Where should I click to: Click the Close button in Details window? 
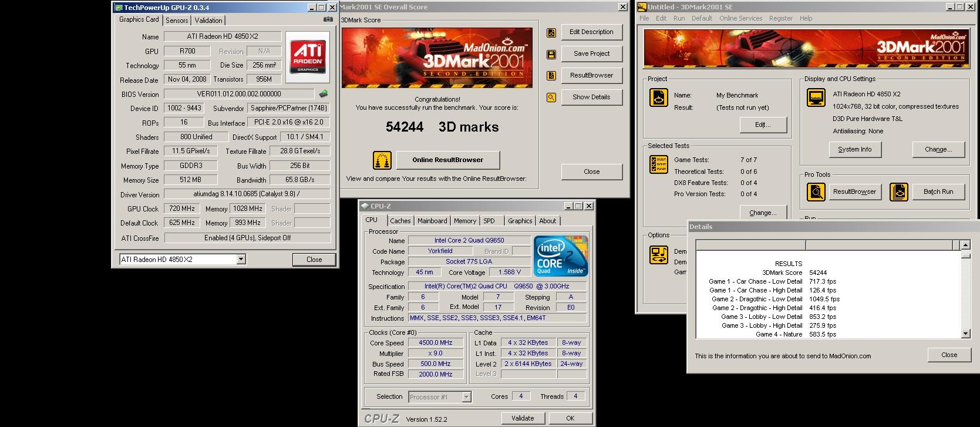[949, 355]
